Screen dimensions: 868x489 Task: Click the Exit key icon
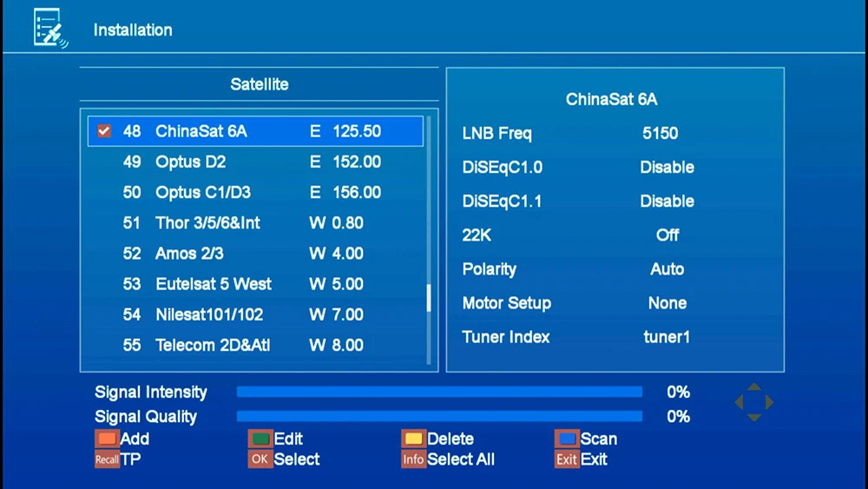coord(567,459)
